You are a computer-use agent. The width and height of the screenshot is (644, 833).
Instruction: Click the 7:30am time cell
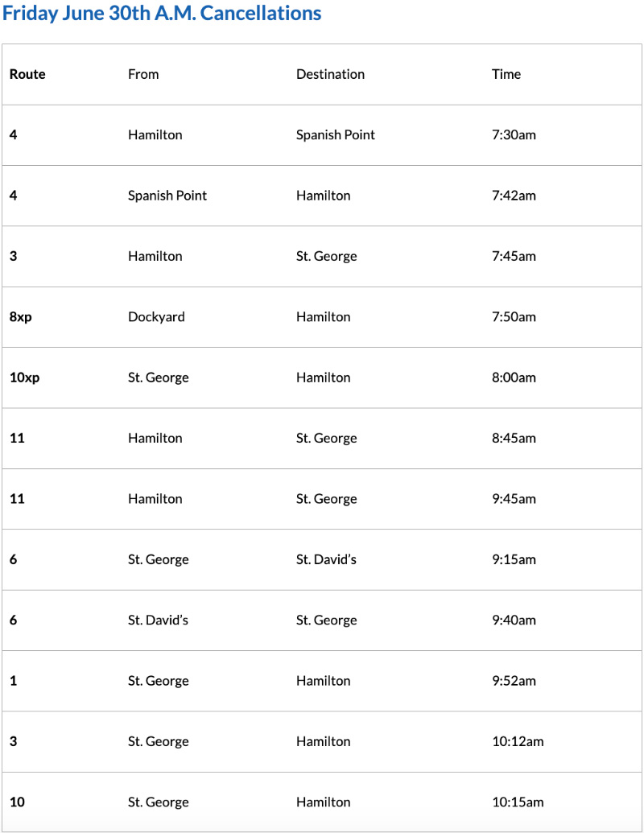tap(514, 135)
